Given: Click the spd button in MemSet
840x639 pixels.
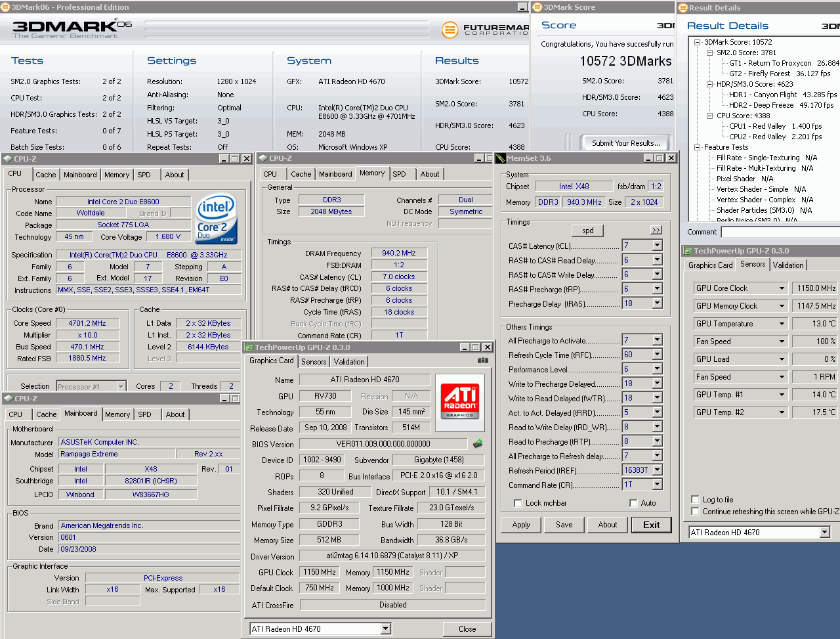Looking at the screenshot, I should 588,231.
